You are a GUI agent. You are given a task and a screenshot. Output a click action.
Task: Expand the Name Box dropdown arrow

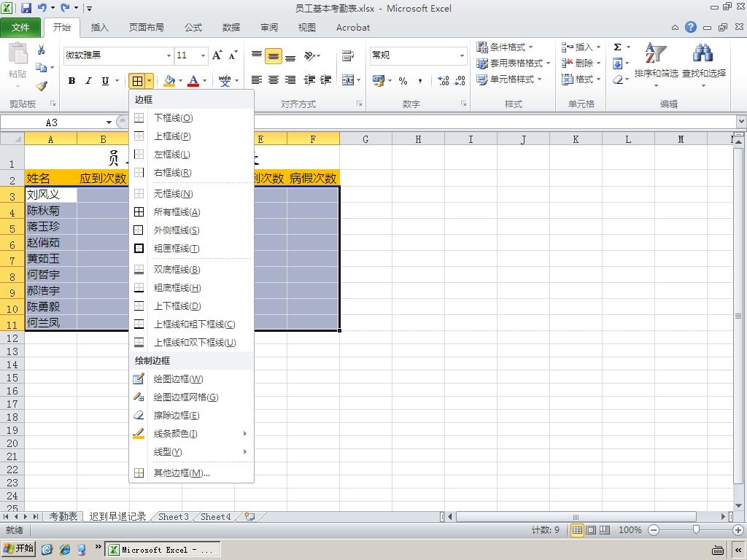point(109,122)
